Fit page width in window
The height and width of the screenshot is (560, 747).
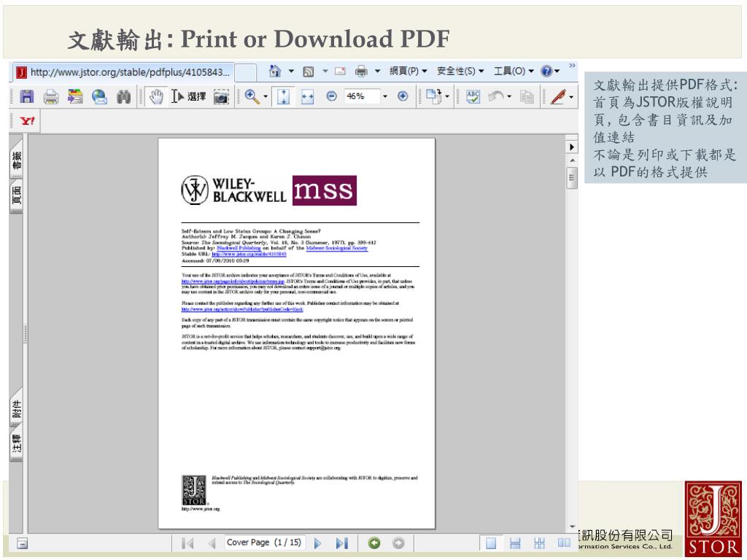pyautogui.click(x=307, y=97)
